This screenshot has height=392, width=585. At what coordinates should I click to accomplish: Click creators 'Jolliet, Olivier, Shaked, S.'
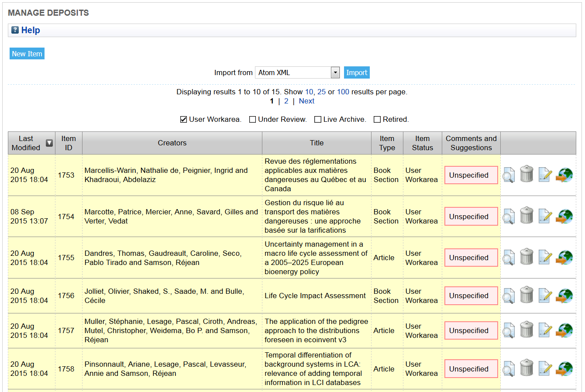pos(164,296)
